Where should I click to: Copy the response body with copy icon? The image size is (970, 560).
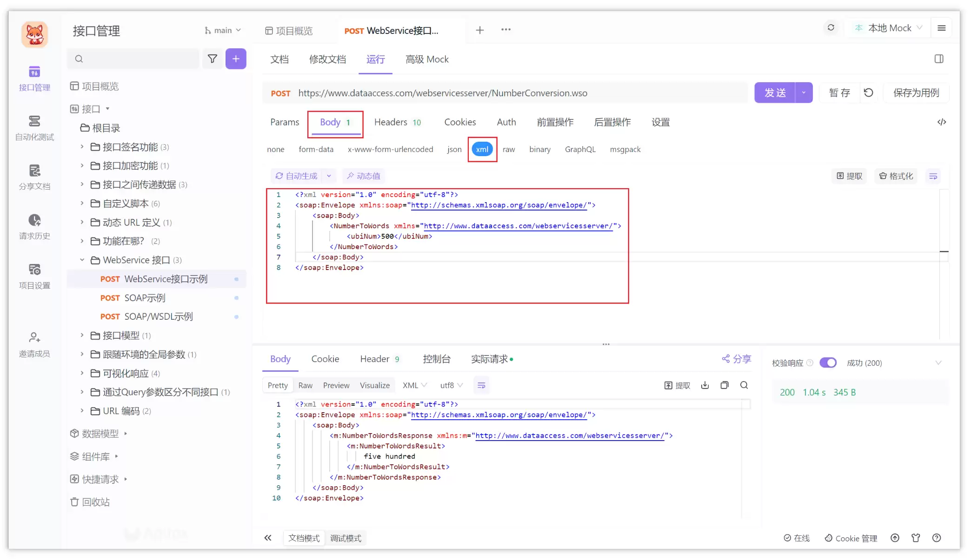[x=724, y=385]
